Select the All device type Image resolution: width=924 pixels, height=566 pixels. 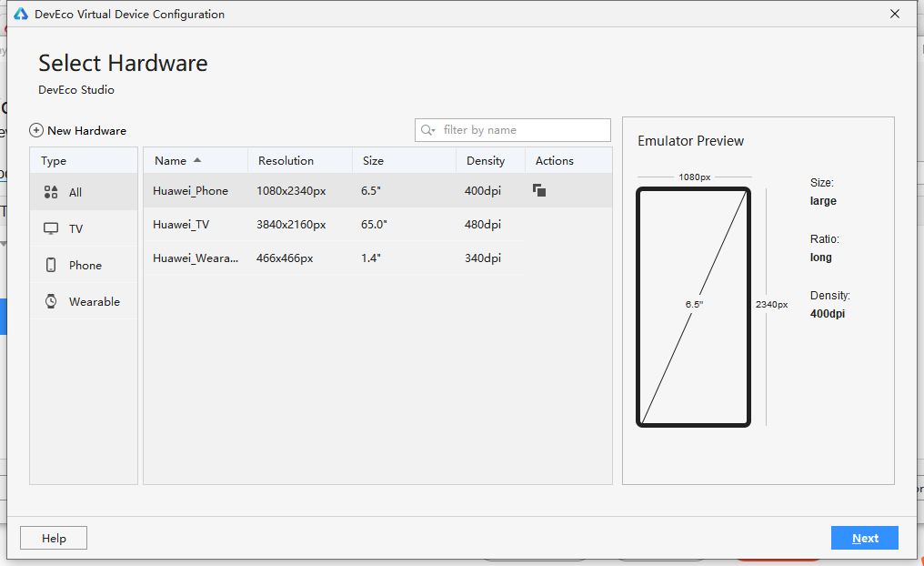pyautogui.click(x=84, y=192)
